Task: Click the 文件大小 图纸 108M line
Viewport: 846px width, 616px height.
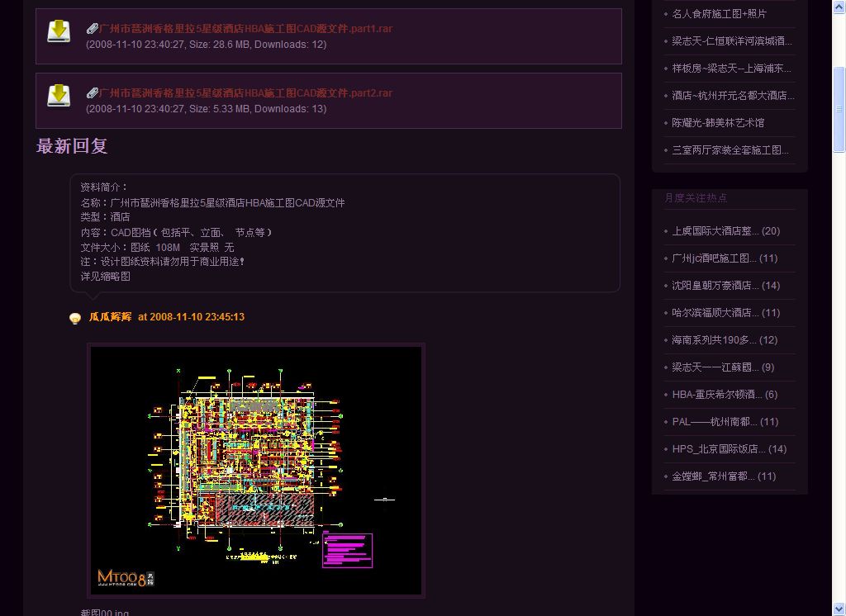Action: (157, 247)
